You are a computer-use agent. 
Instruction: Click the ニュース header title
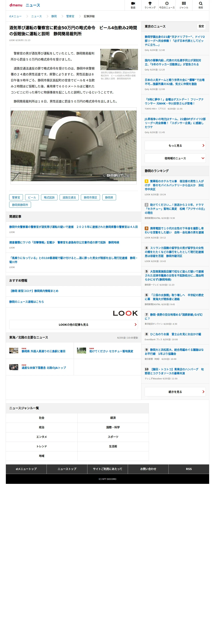coord(32,5)
